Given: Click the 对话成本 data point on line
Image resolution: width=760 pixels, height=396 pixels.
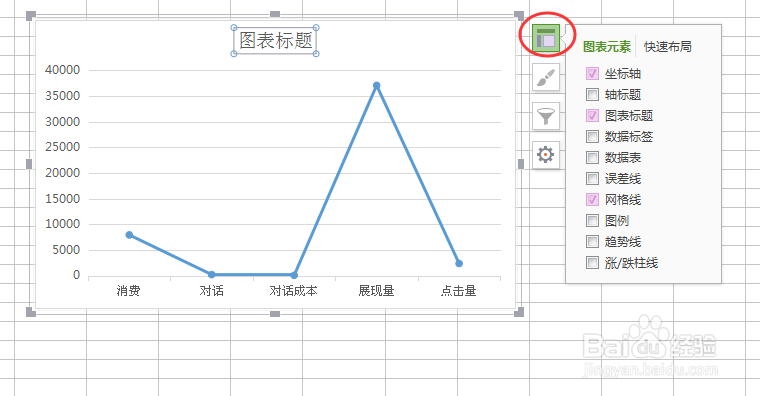Looking at the screenshot, I should point(294,275).
